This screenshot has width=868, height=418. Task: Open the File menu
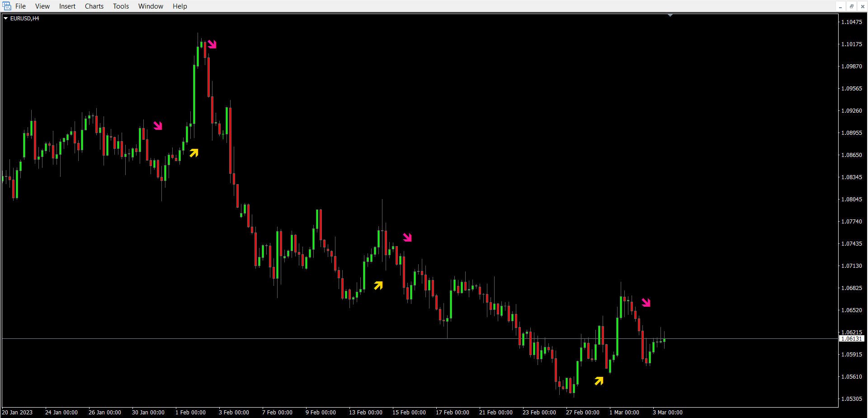coord(20,6)
